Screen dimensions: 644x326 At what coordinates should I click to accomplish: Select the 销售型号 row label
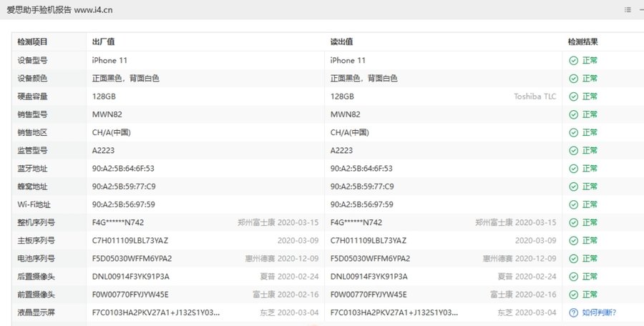(x=33, y=114)
